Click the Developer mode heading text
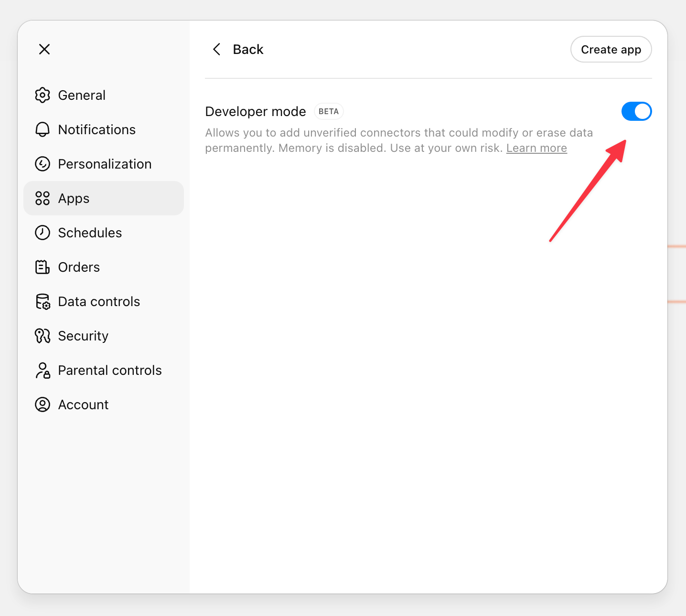The image size is (686, 616). tap(256, 111)
